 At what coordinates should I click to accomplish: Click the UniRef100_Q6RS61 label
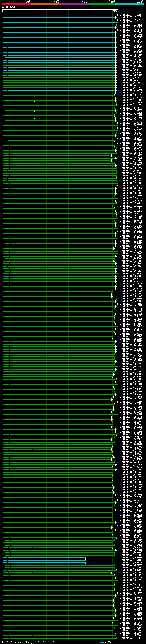click(131, 72)
